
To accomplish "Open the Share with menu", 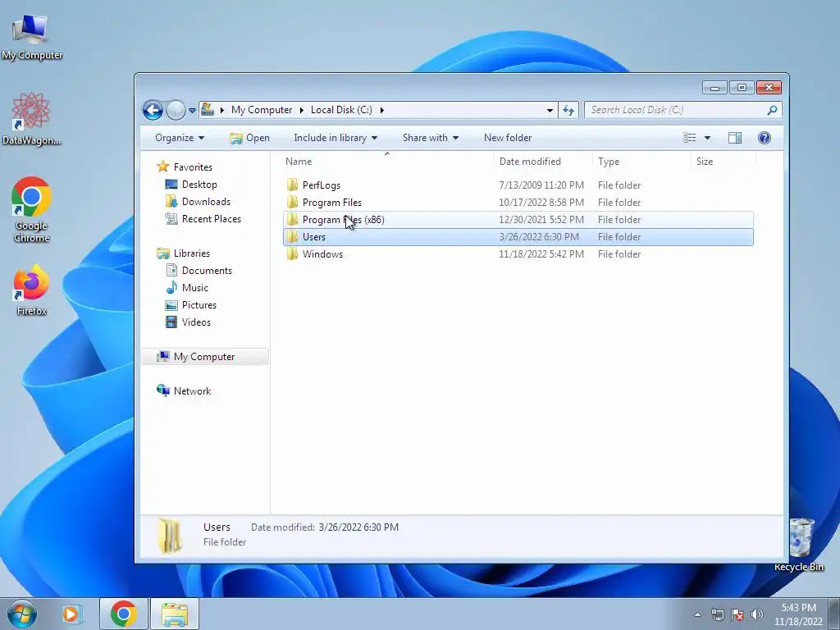I will [x=430, y=138].
